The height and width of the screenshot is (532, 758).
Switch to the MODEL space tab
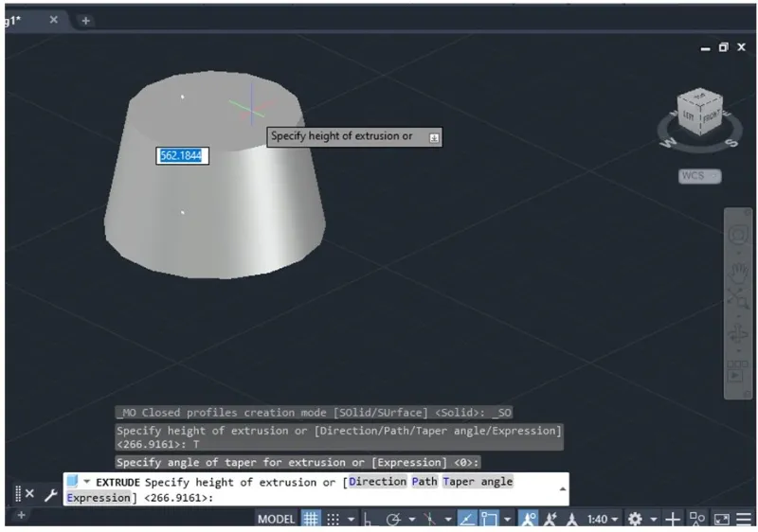click(x=277, y=519)
